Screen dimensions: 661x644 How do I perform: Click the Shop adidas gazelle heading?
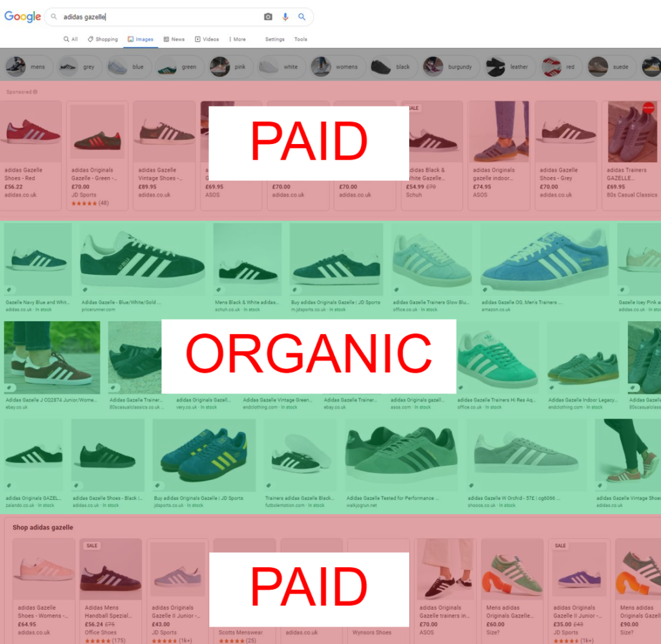tap(43, 527)
